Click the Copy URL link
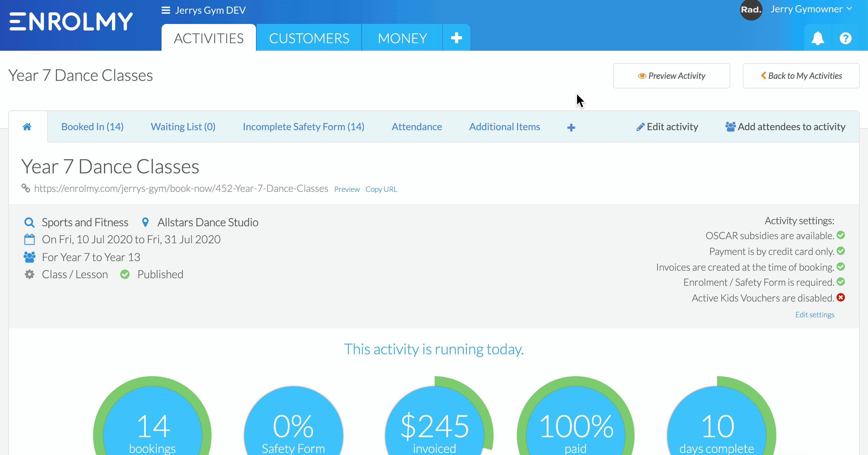Viewport: 868px width, 455px height. pos(381,189)
